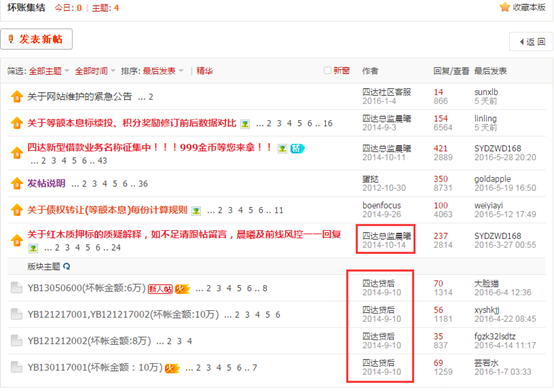Click image attachment icon under 关于红木质押标 thread
This screenshot has height=391, width=554.
33,248
